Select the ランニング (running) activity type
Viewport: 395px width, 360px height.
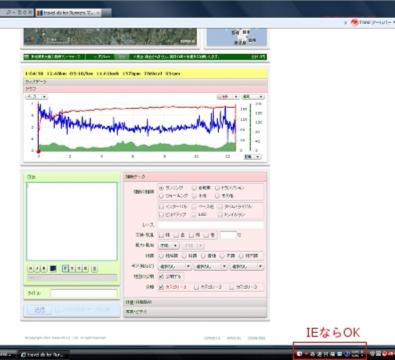point(162,188)
